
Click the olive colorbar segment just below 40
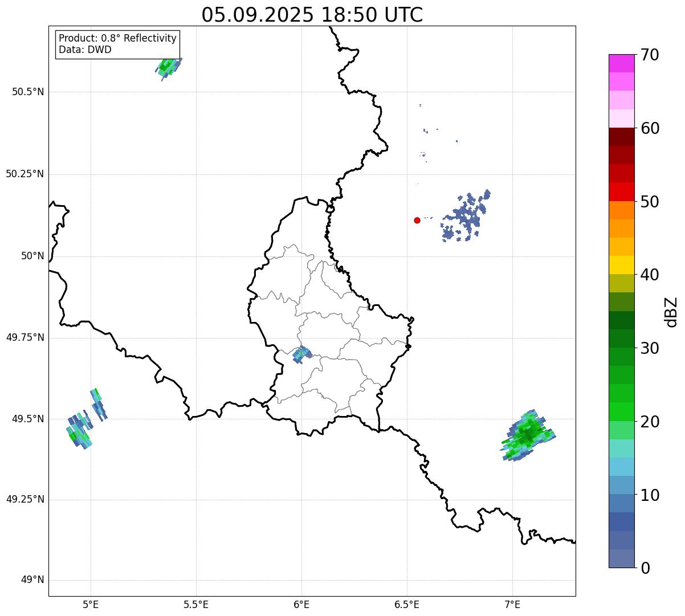622,283
